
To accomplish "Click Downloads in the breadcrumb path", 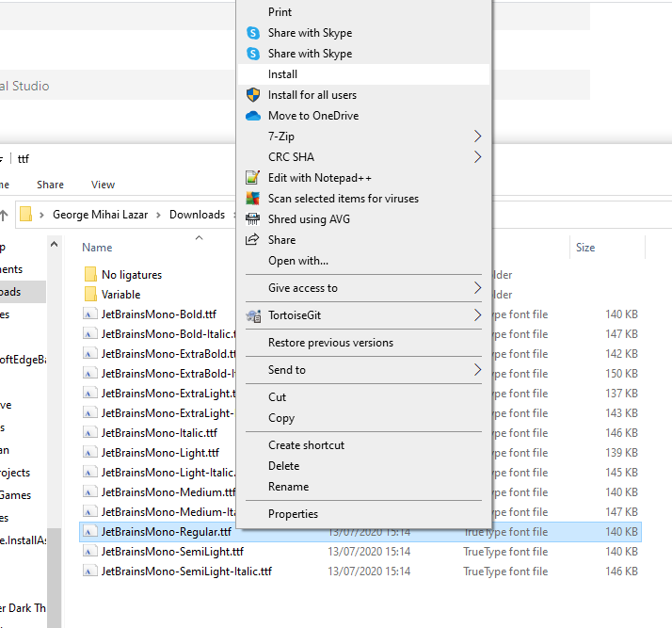I will click(x=197, y=215).
